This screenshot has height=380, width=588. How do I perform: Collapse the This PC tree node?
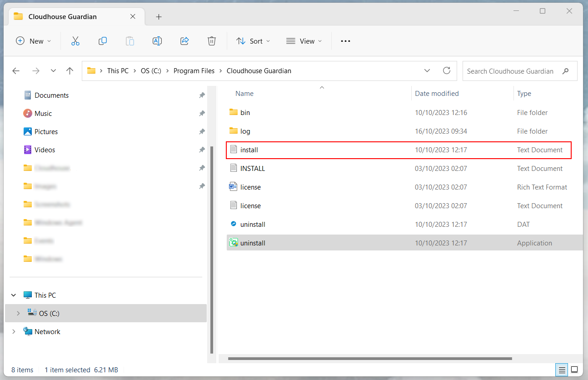[14, 295]
